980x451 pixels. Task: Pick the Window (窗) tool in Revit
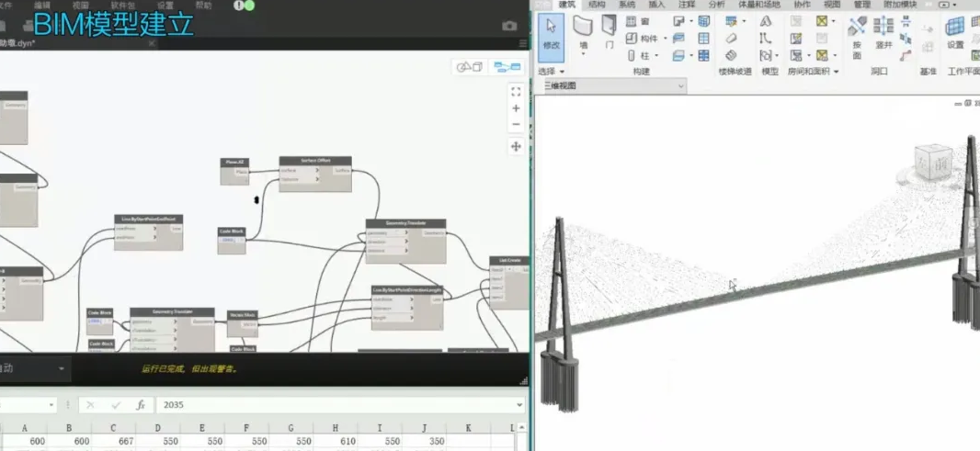coord(637,21)
